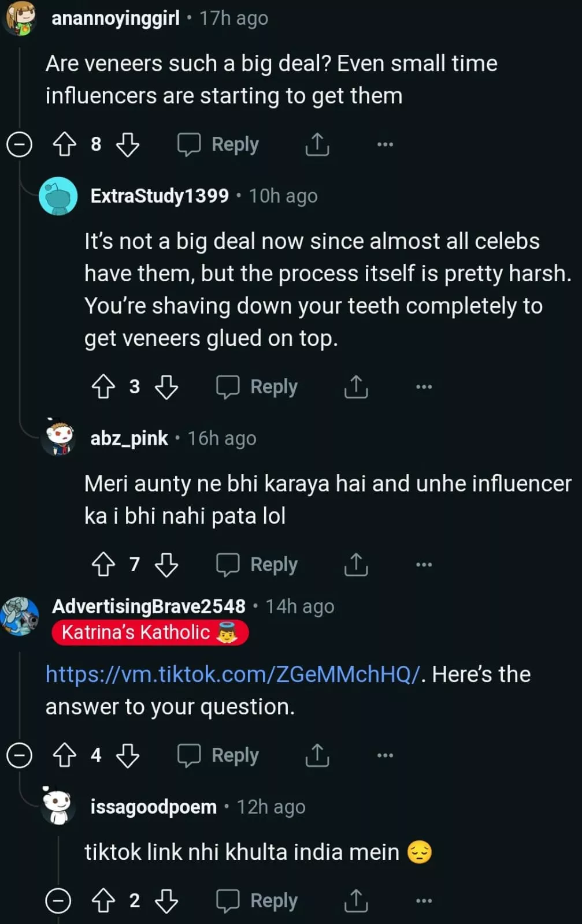Downvote abz_pink's aunty comment
This screenshot has height=924, width=582.
(x=166, y=565)
